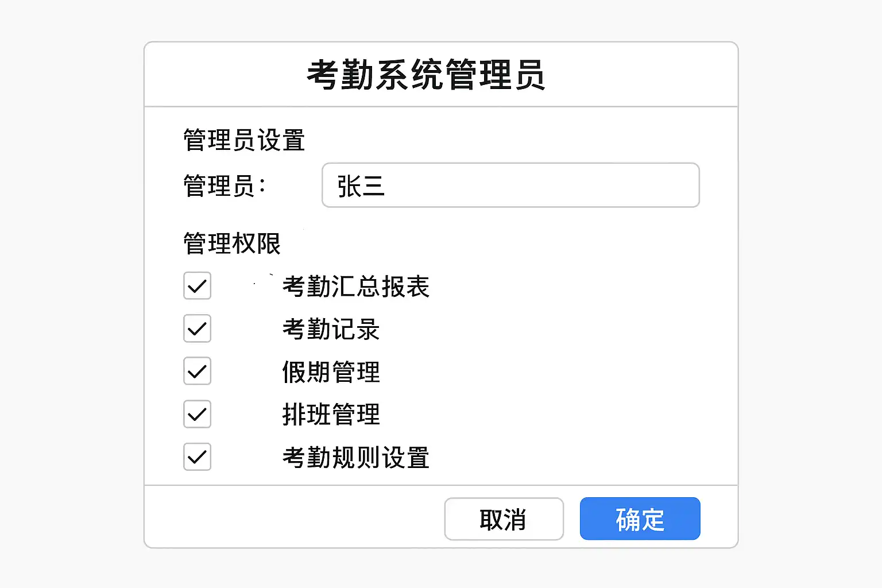
Task: Disable the 假期管理 permission checkbox
Action: tap(197, 371)
